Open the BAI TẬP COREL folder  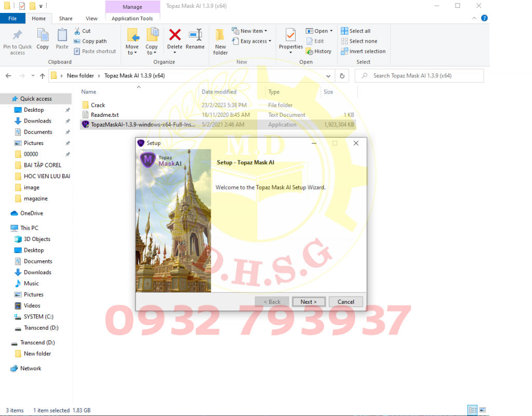[x=43, y=165]
